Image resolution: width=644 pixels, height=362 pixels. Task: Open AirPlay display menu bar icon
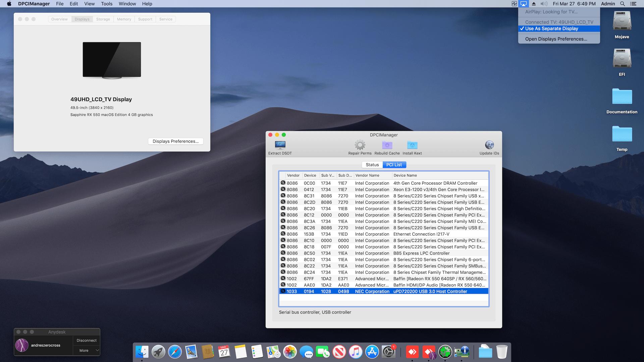523,4
